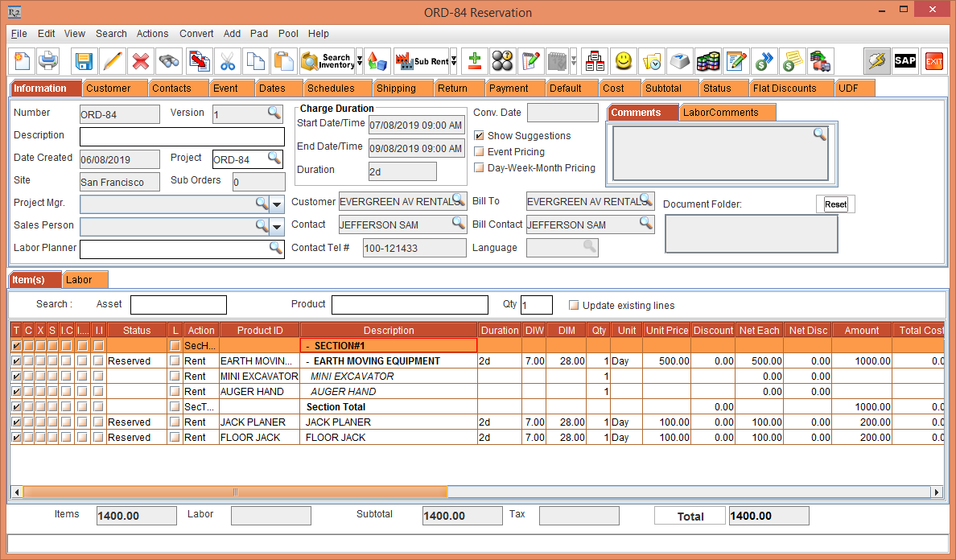
Task: Open the Convert menu
Action: coord(196,34)
